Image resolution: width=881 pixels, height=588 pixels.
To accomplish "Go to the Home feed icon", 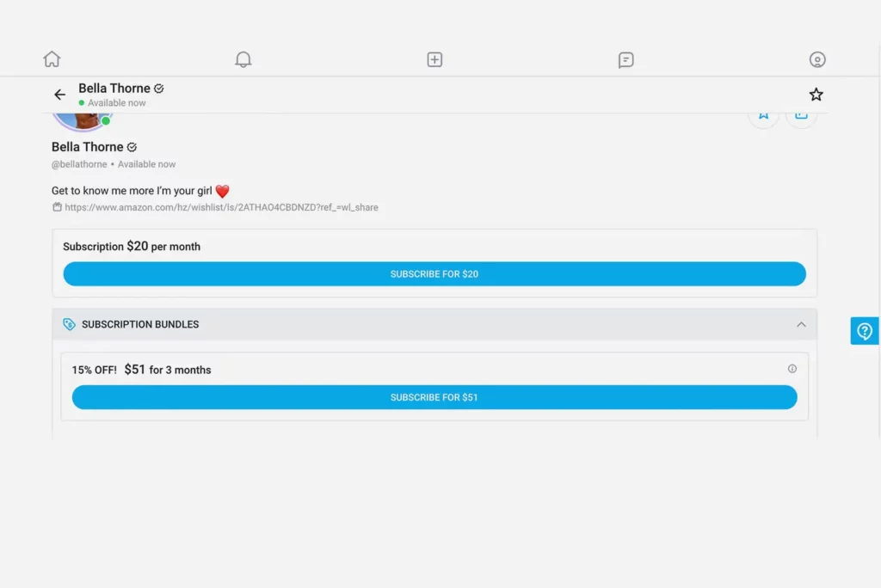I will click(x=52, y=59).
